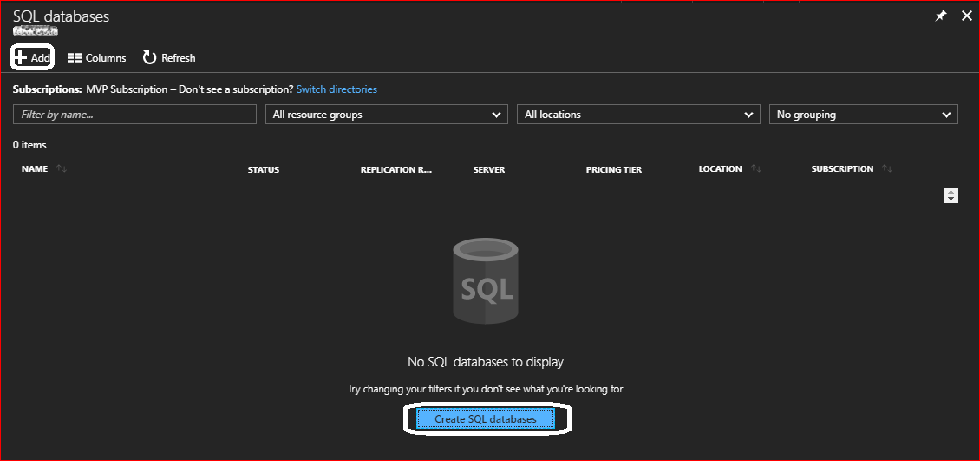The height and width of the screenshot is (461, 980).
Task: Open the All resource groups dropdown
Action: [386, 115]
